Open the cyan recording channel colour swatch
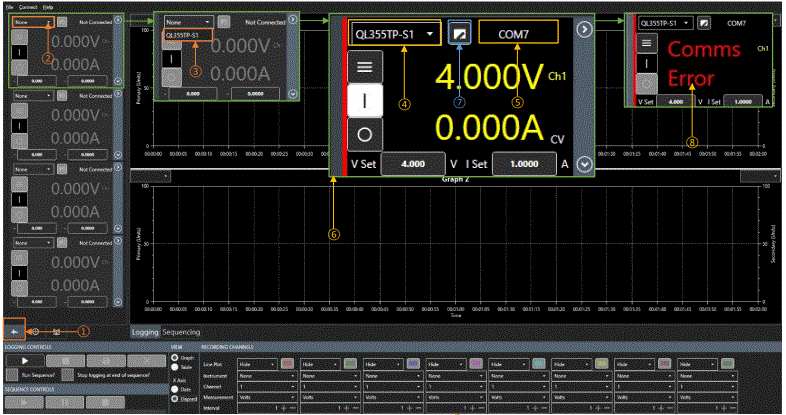Image resolution: width=786 pixels, height=415 pixels. [x=539, y=364]
